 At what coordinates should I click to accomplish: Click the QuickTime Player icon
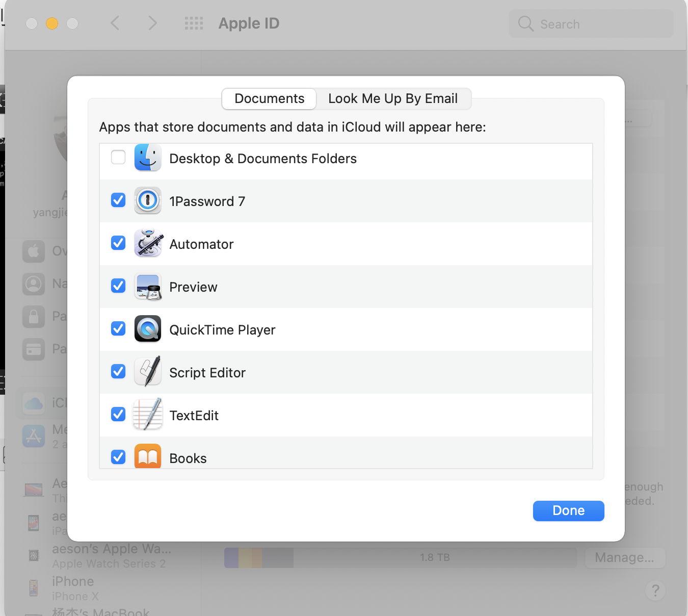click(x=148, y=329)
